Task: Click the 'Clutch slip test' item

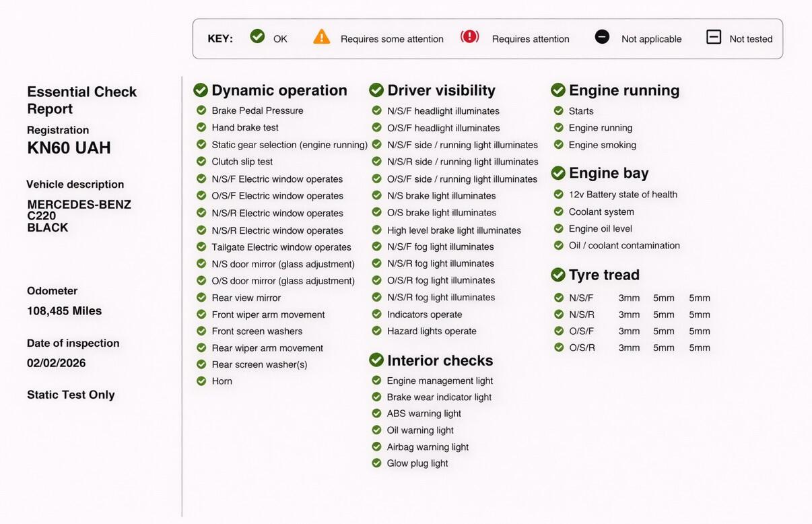Action: [x=242, y=162]
